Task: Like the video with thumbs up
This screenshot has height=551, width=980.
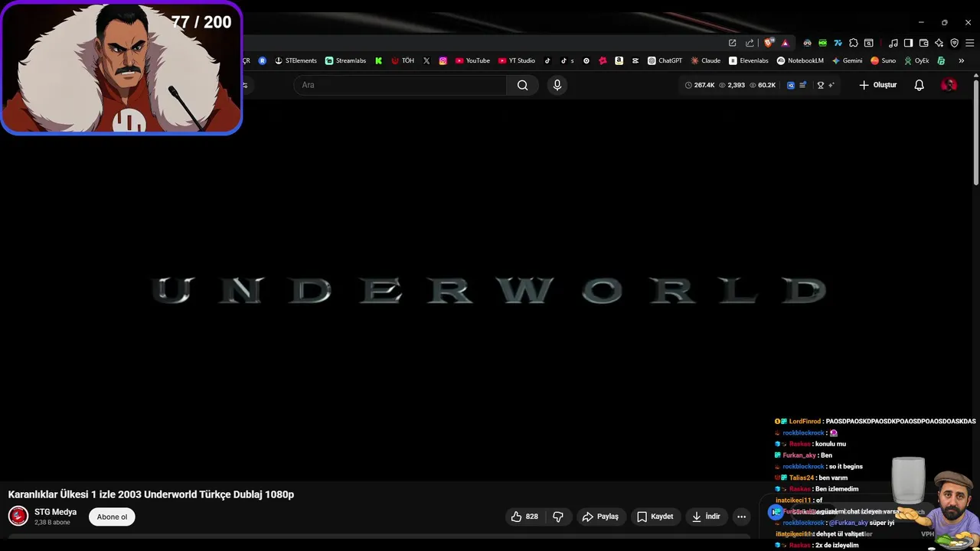Action: (524, 517)
